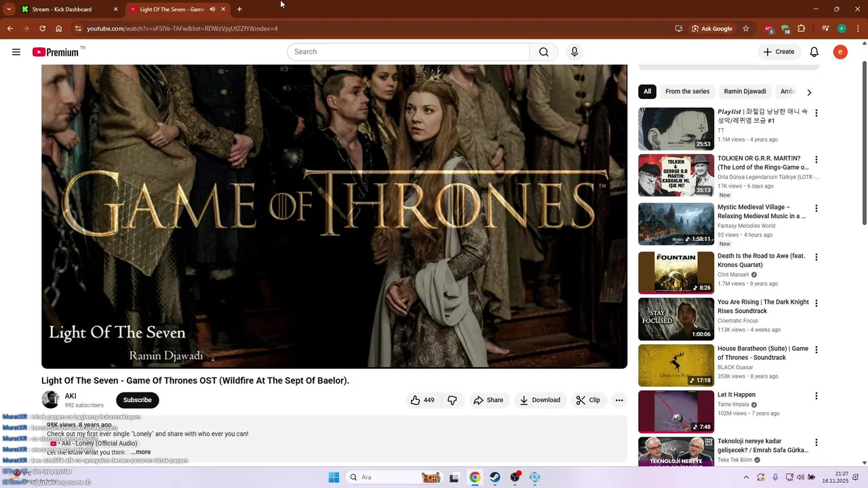This screenshot has width=868, height=488.
Task: Start voice search with the microphone
Action: [574, 52]
